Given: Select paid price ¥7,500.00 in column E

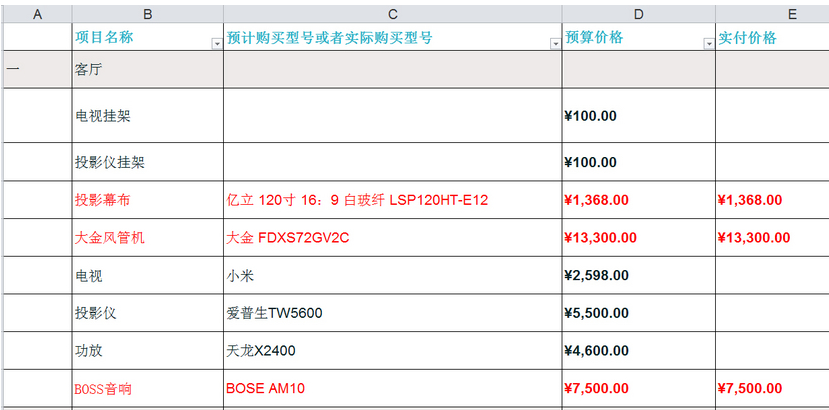Looking at the screenshot, I should coord(772,389).
